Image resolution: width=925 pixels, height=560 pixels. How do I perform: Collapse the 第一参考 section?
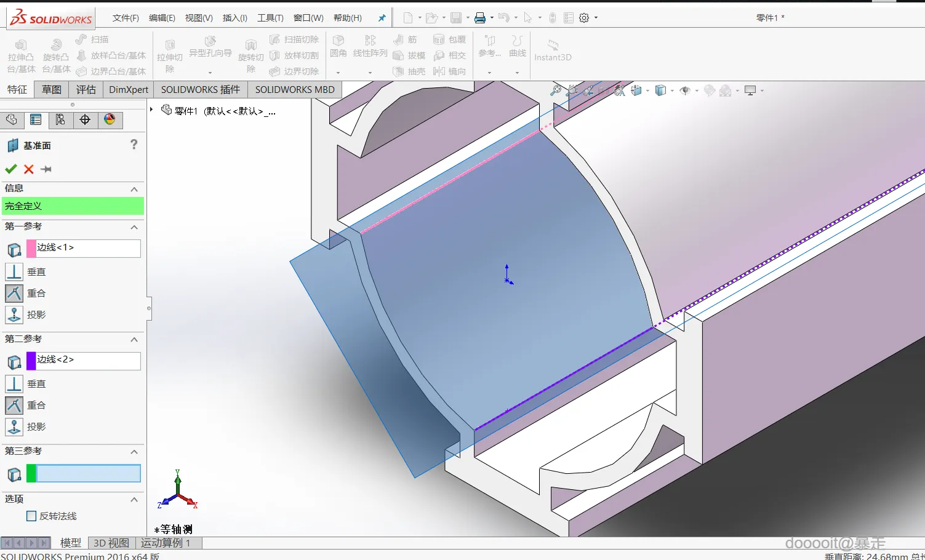pyautogui.click(x=134, y=227)
